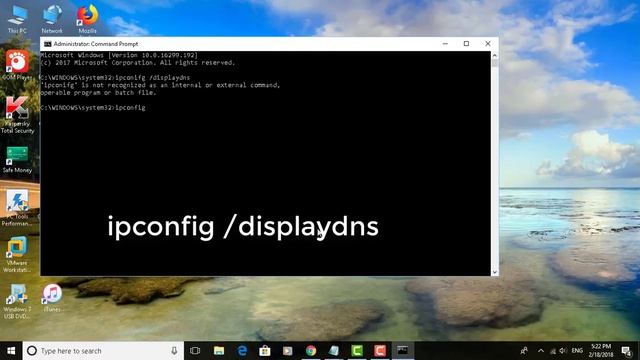Close the Administrator Command Prompt window
640x360 pixels.
(488, 44)
